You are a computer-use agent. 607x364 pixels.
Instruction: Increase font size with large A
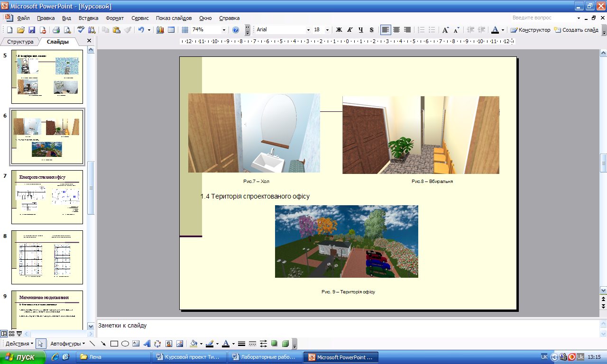click(445, 30)
